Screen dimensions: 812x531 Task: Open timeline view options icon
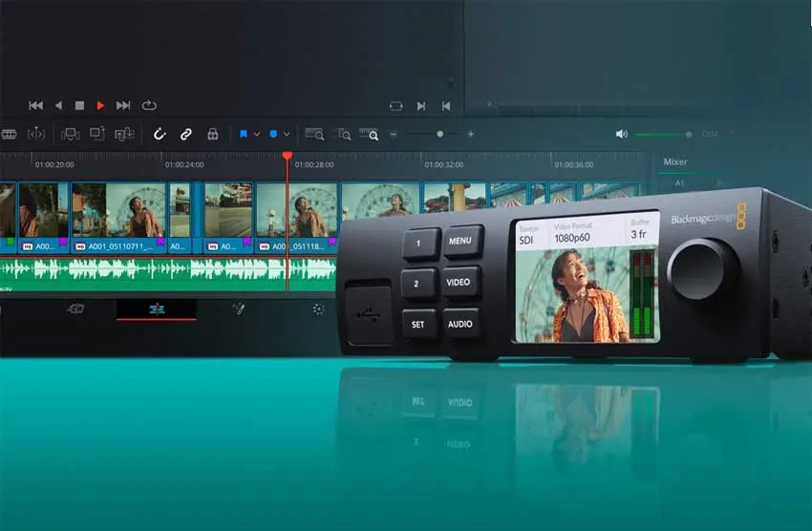click(9, 135)
